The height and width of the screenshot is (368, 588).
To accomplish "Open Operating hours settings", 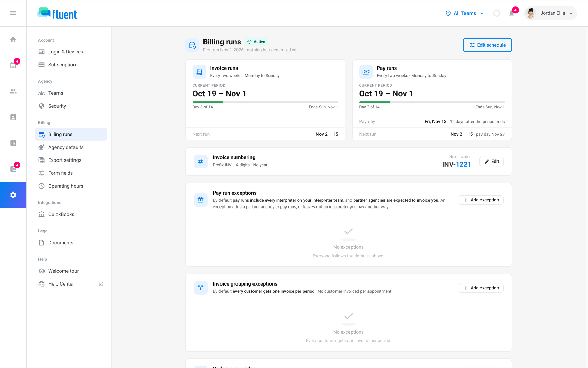I will point(71,186).
